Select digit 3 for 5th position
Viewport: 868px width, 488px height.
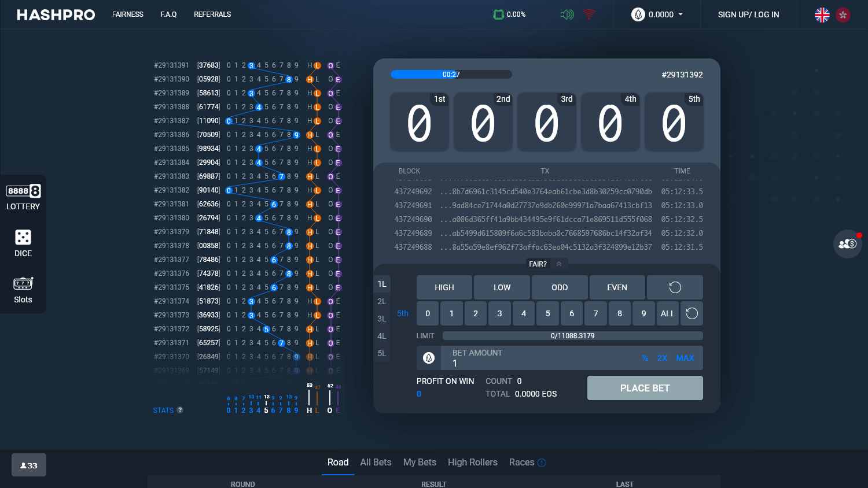[499, 313]
